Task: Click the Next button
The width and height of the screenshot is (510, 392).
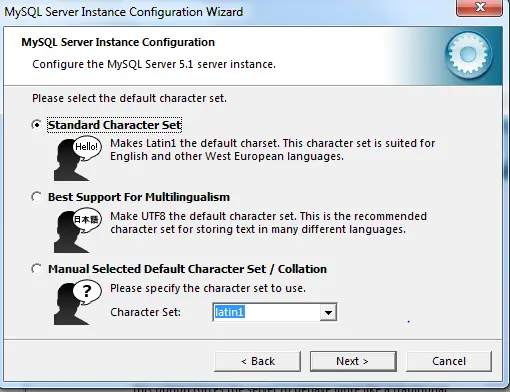Action: click(353, 361)
